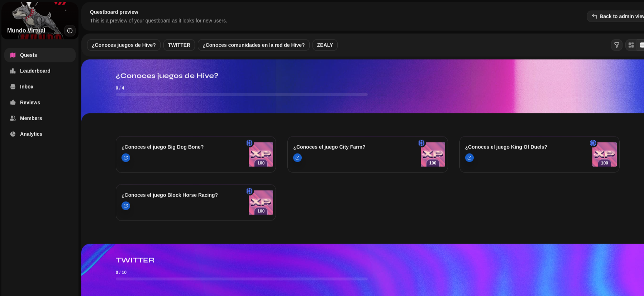Open the ¿Conoces el juego Big Dog Bone? quest

196,154
